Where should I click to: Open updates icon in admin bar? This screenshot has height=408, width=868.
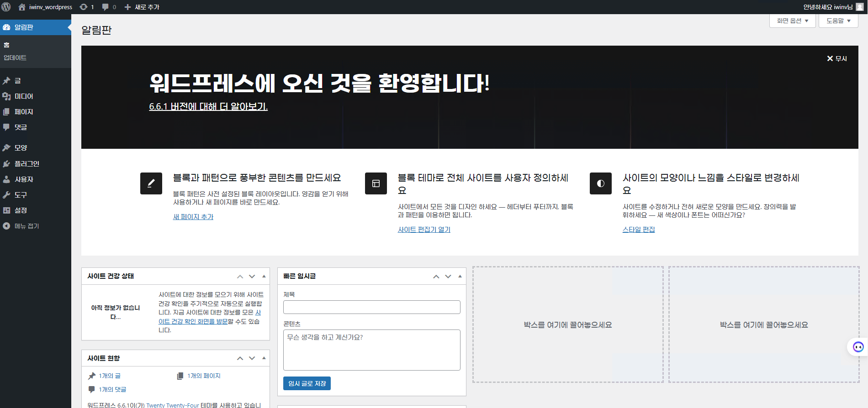pos(84,7)
